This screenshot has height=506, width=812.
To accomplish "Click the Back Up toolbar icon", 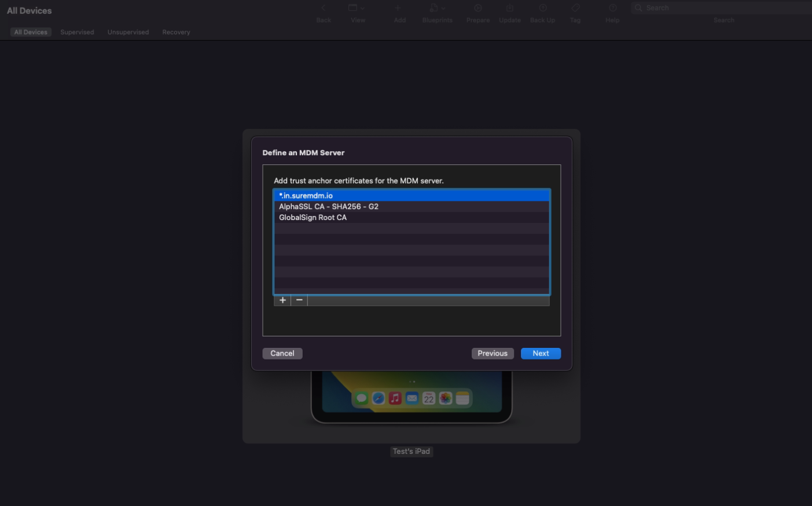I will click(543, 8).
